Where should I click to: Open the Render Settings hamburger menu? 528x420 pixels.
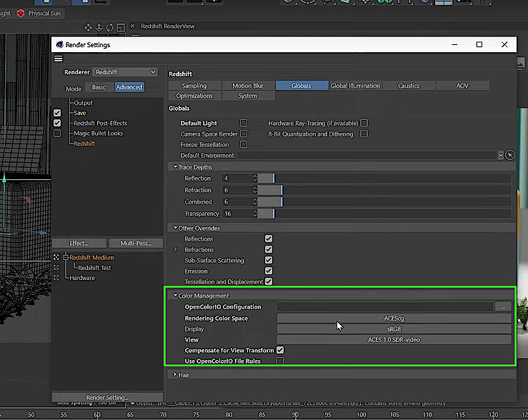(x=59, y=59)
